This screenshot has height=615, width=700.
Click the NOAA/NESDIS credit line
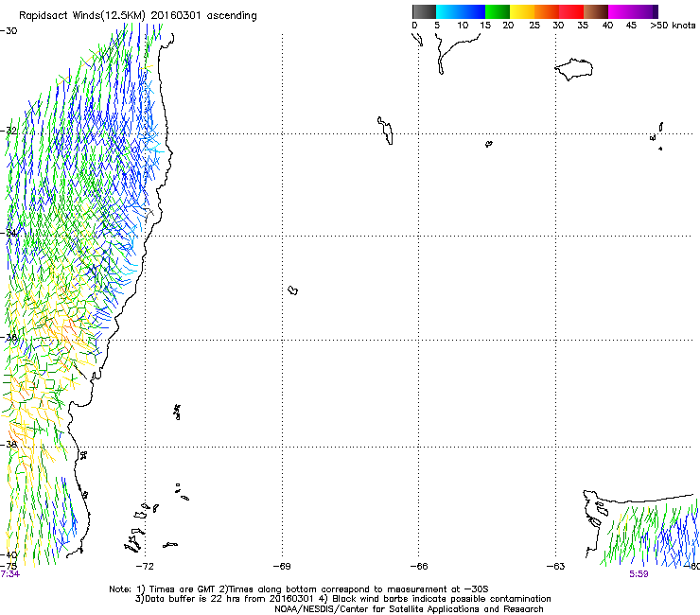click(x=409, y=609)
